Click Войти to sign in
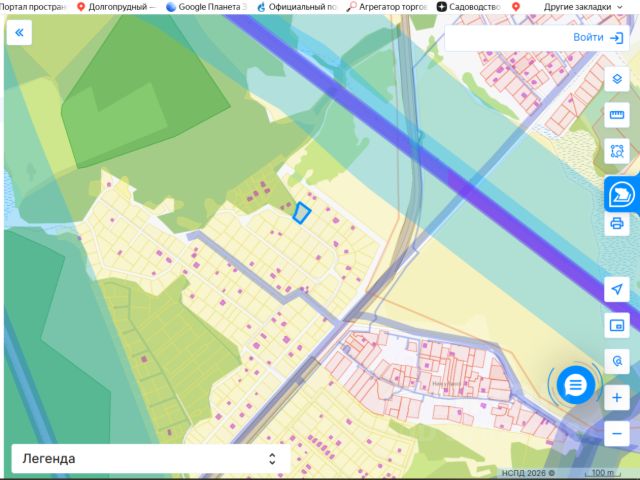Viewport: 640px width, 480px height. click(598, 38)
